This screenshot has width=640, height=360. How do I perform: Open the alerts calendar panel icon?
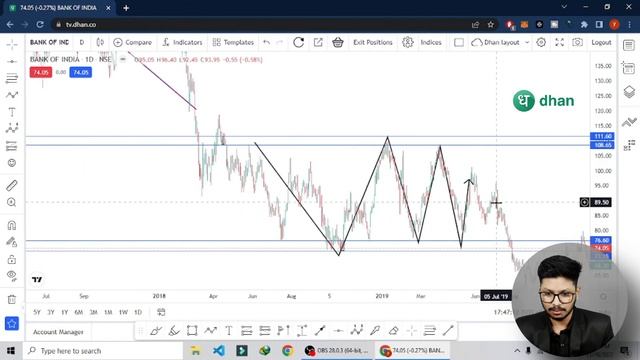(x=629, y=68)
